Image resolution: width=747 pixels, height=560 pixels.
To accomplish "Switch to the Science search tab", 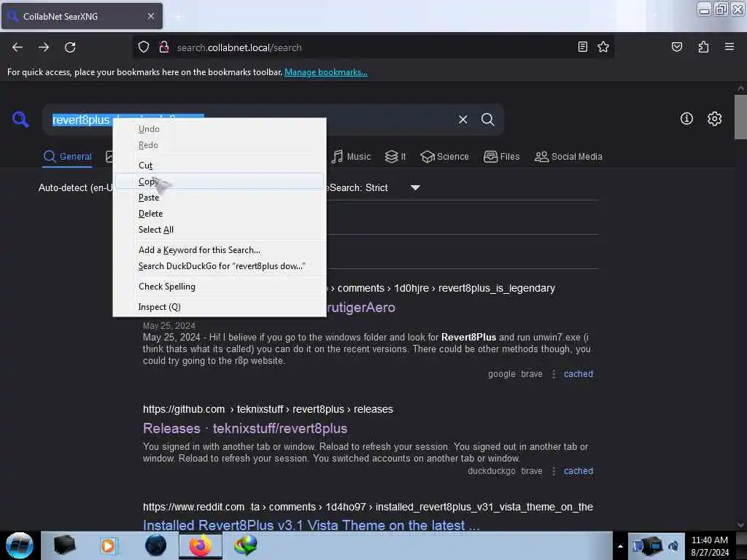I will [x=444, y=157].
